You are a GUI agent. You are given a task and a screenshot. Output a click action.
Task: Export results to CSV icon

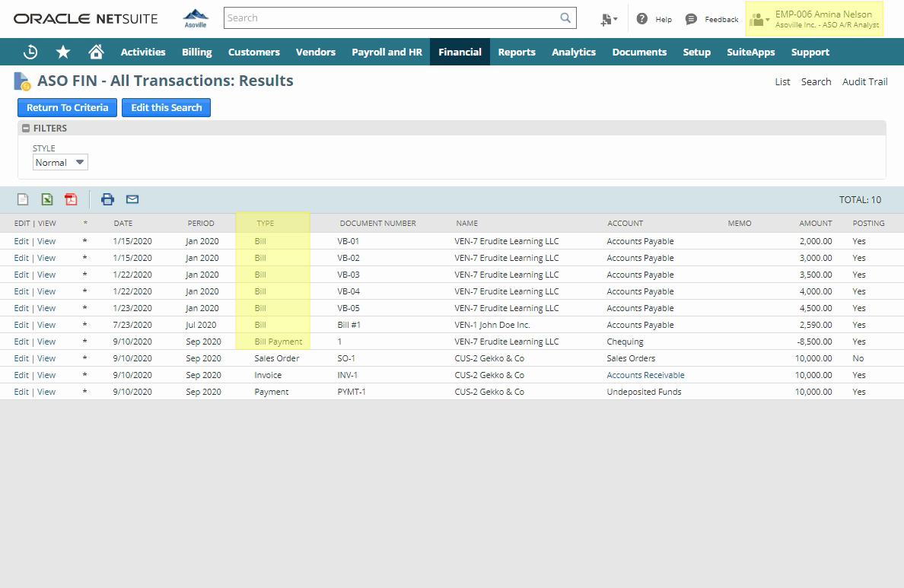(23, 199)
